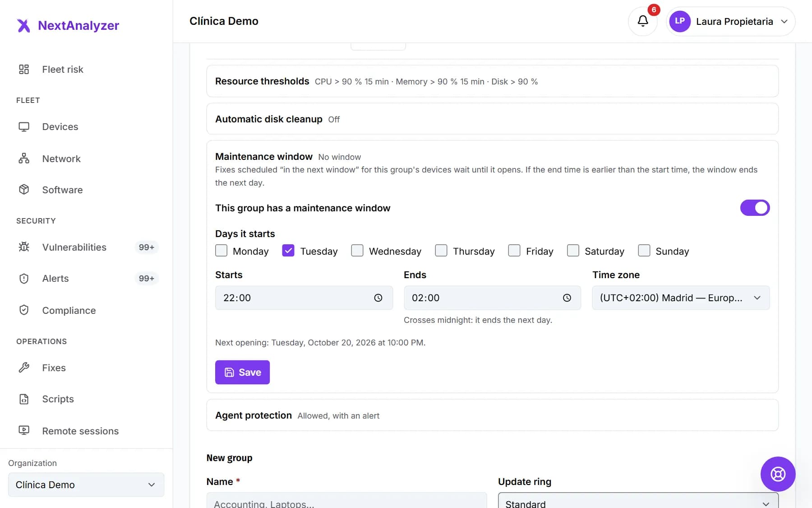Save the maintenance window settings
Image resolution: width=812 pixels, height=508 pixels.
[x=242, y=372]
